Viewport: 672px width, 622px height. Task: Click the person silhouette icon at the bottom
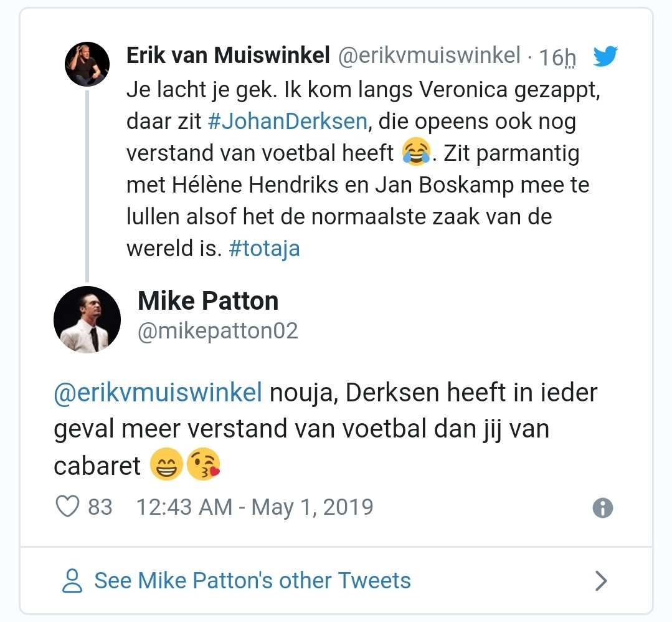point(73,580)
